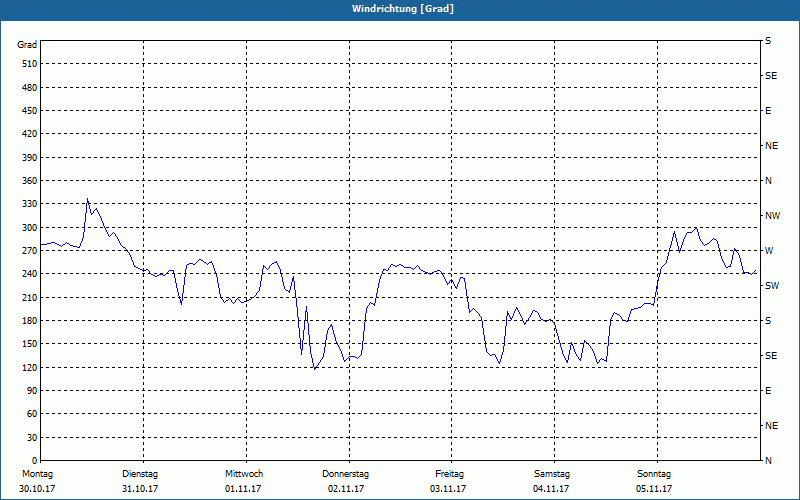Pick the 150 degree axis label

point(30,344)
